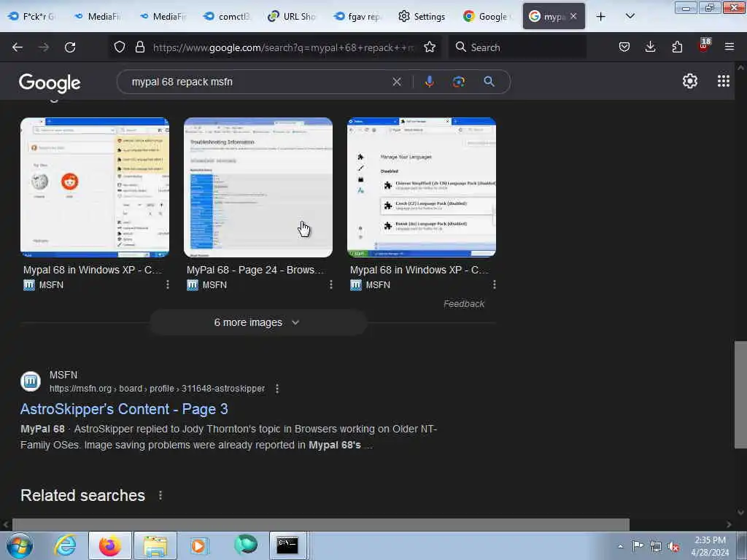This screenshot has height=560, width=747.
Task: Show hidden system tray icons
Action: pyautogui.click(x=620, y=546)
